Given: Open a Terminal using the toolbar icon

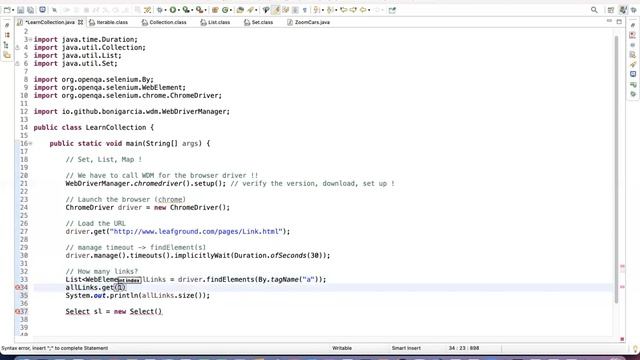Looking at the screenshot, I should [x=42, y=9].
